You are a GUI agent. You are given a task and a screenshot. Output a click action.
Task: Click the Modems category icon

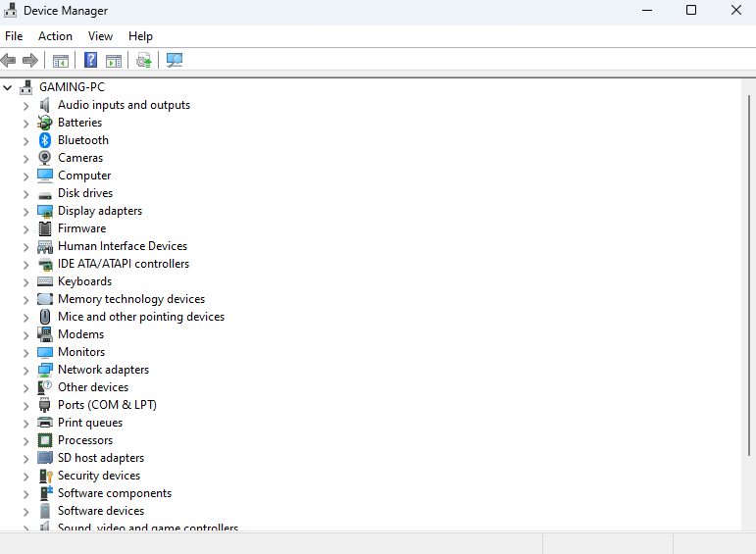tap(45, 334)
